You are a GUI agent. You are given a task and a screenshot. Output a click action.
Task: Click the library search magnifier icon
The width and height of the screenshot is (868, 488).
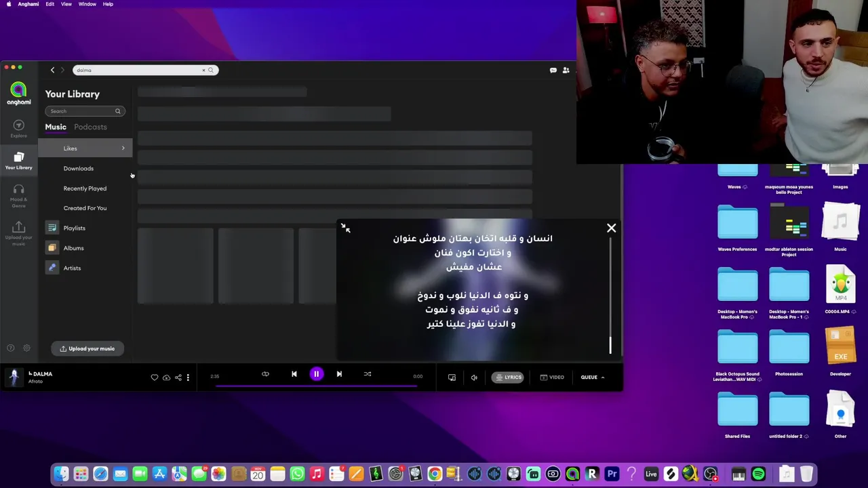(117, 111)
